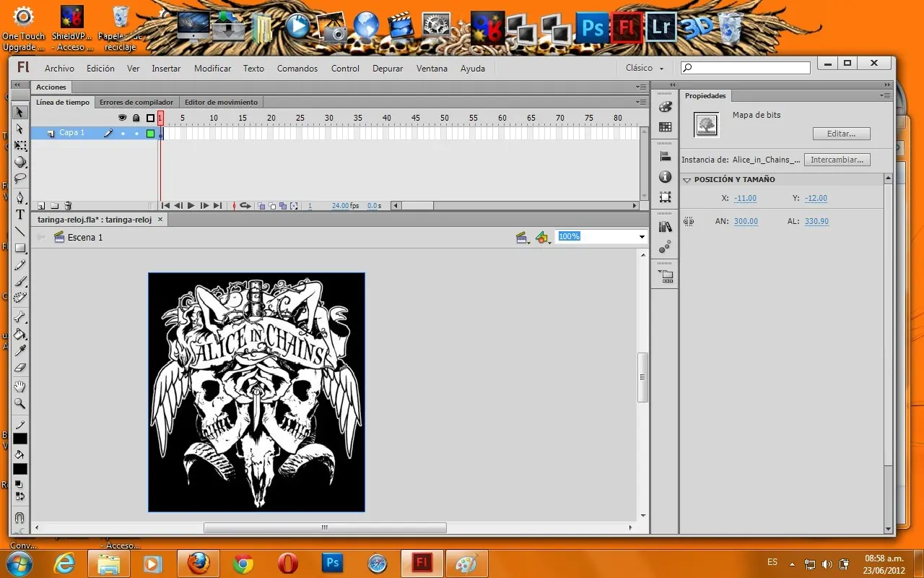
Task: Open the Clásico workspace dropdown
Action: coord(645,68)
